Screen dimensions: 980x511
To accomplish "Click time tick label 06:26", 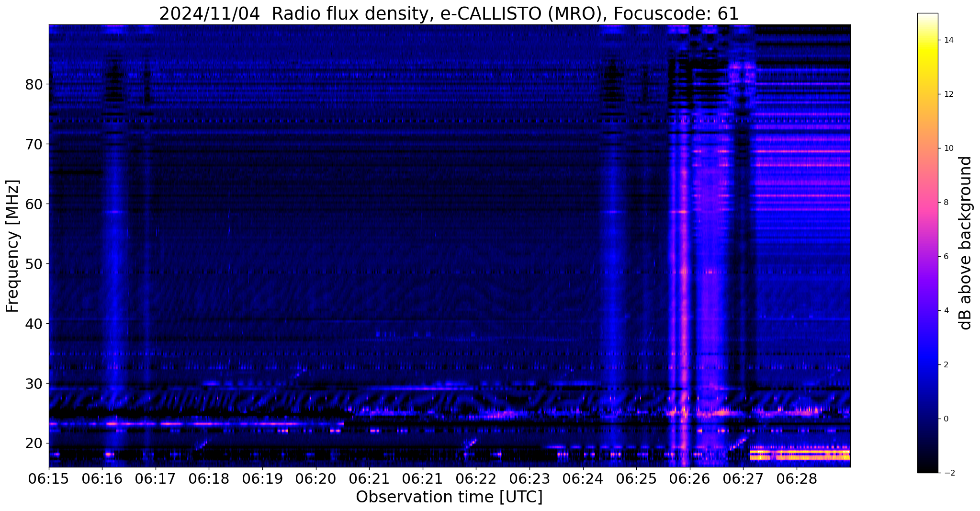I will click(x=690, y=478).
